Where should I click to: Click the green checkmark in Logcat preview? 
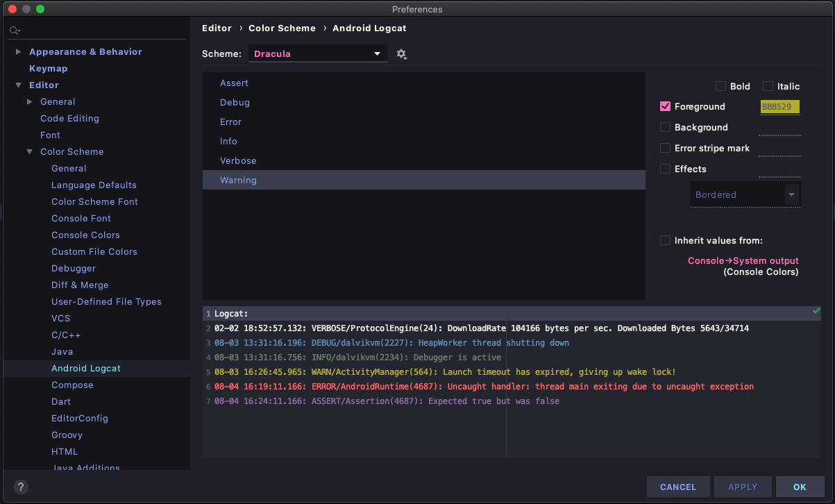point(816,311)
